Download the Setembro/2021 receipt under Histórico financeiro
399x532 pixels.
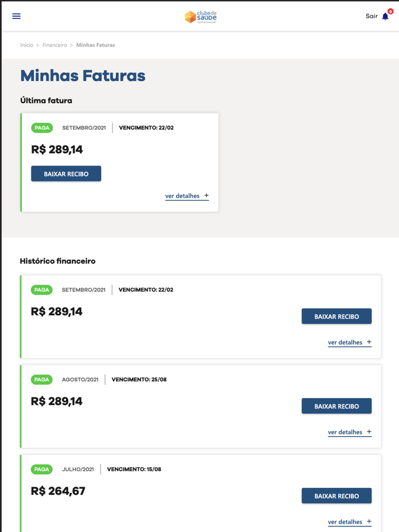coord(336,316)
